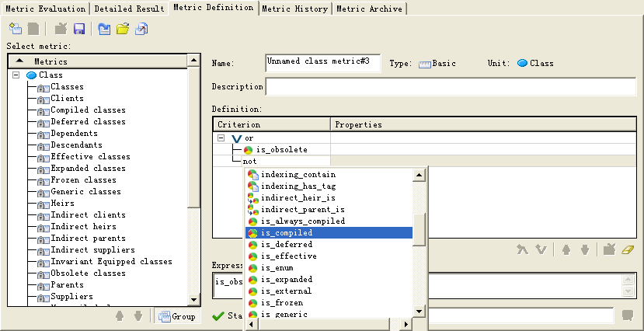Click the blue floppy disk save icon
644x331 pixels.
click(x=79, y=29)
